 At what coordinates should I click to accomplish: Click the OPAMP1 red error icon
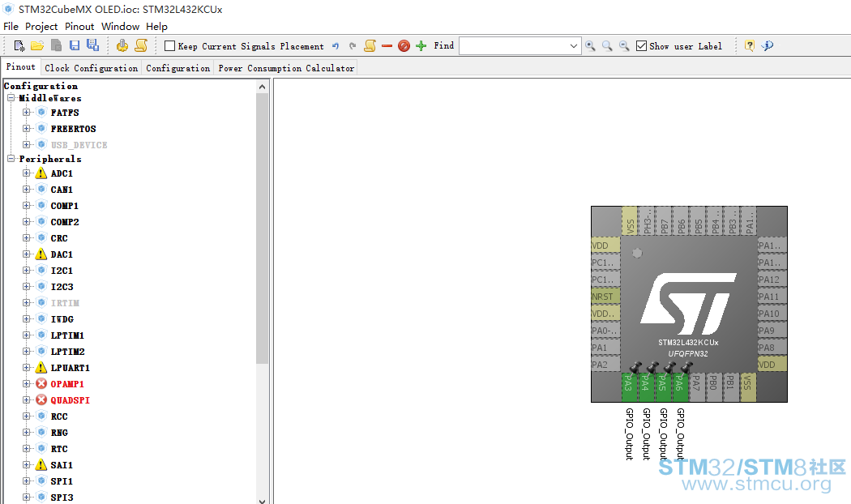click(x=41, y=384)
